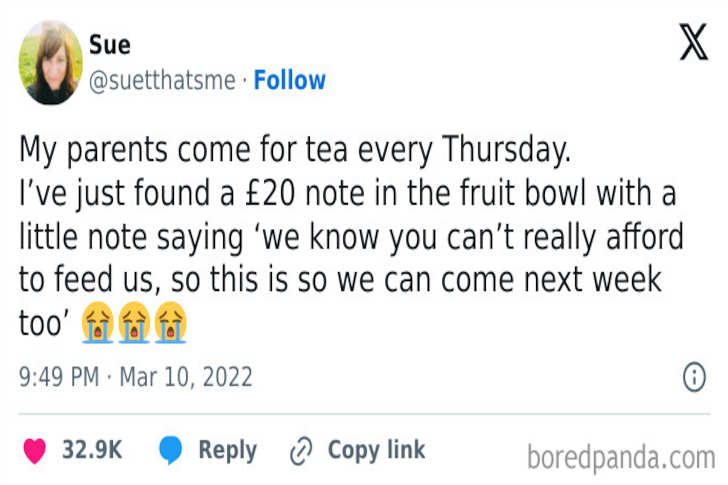Open the info circle icon
The height and width of the screenshot is (485, 728).
point(694,377)
